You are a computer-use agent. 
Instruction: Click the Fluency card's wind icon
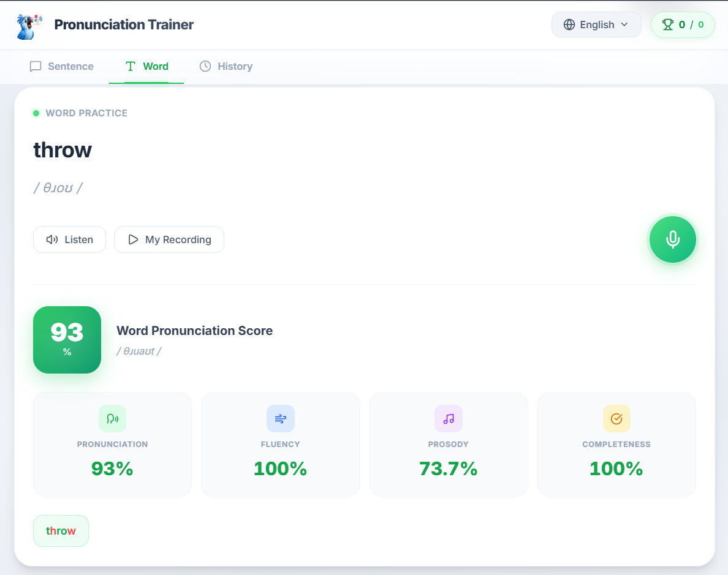click(x=281, y=419)
